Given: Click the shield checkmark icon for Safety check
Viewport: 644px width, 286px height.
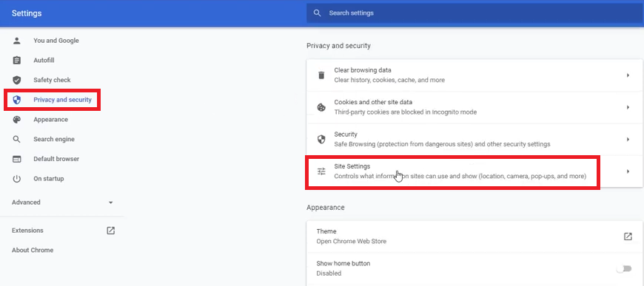Looking at the screenshot, I should (16, 80).
